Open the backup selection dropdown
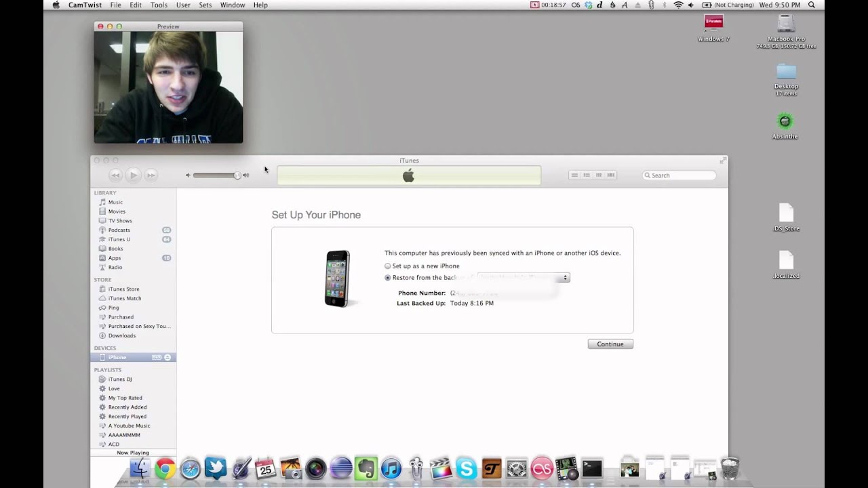The width and height of the screenshot is (868, 488). pyautogui.click(x=524, y=278)
